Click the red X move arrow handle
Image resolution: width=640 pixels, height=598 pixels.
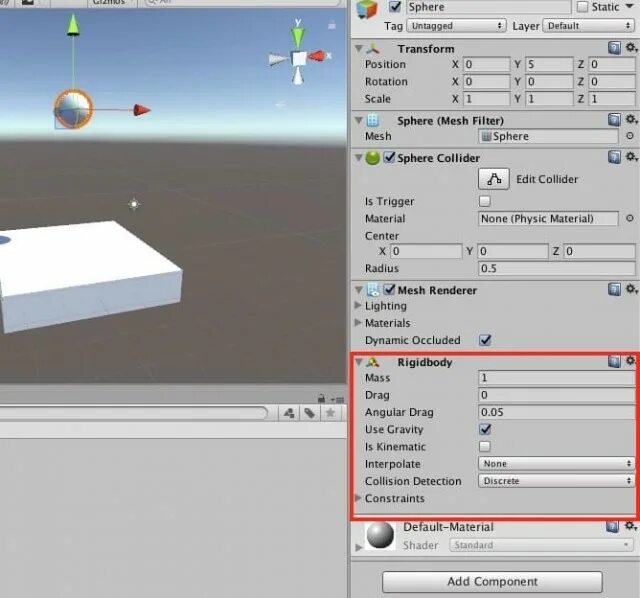point(142,110)
